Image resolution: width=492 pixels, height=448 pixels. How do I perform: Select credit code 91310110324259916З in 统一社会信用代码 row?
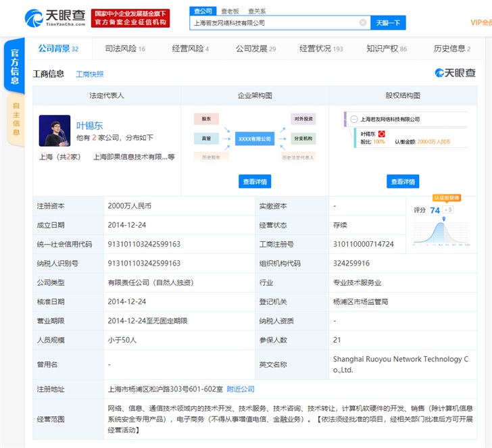(x=144, y=244)
